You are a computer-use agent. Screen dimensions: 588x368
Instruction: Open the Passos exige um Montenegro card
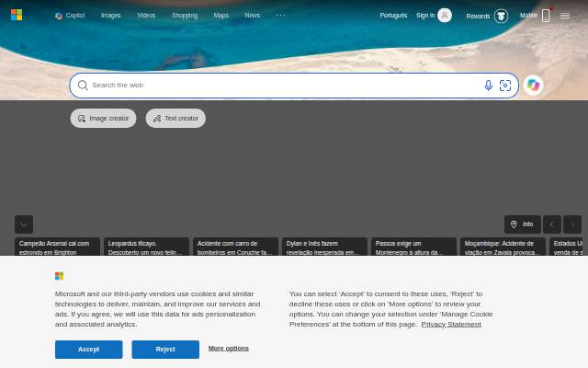point(413,247)
